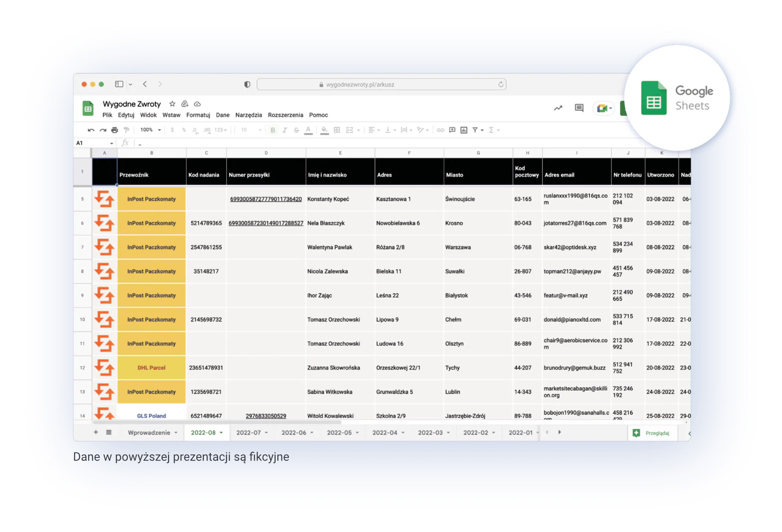Select the Przewoźnik header cell

[x=151, y=172]
